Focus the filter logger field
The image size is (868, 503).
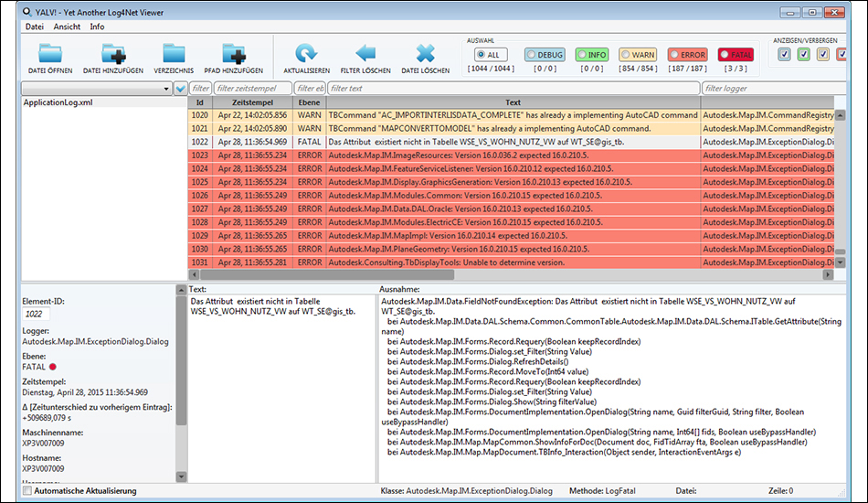click(773, 88)
